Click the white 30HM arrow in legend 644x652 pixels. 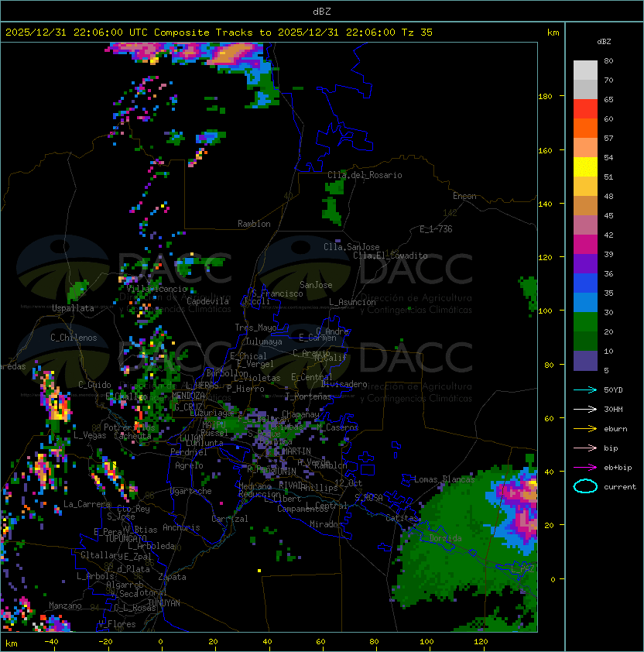585,409
